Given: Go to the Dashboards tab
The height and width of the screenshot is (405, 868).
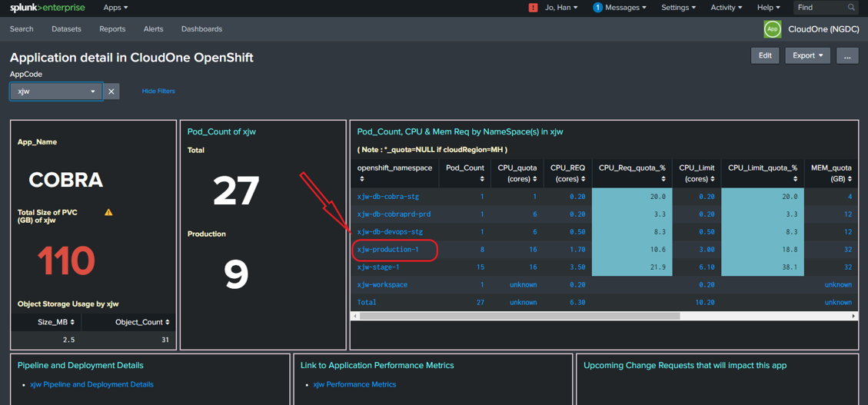Looking at the screenshot, I should click(201, 29).
